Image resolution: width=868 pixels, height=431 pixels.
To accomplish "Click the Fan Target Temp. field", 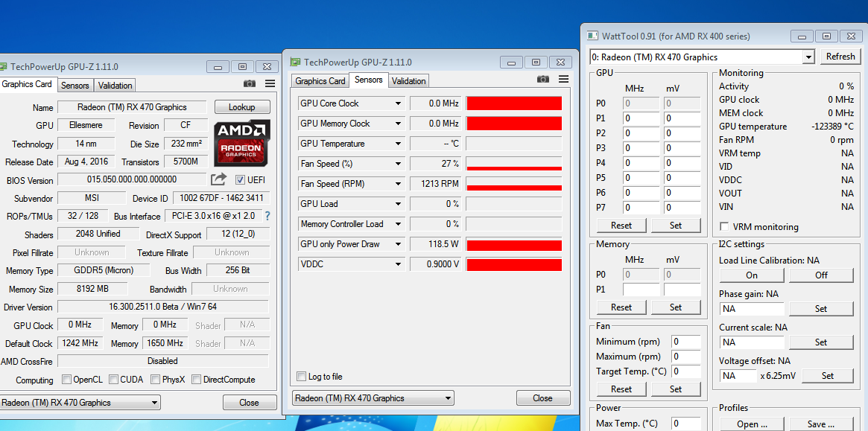I will tap(686, 371).
